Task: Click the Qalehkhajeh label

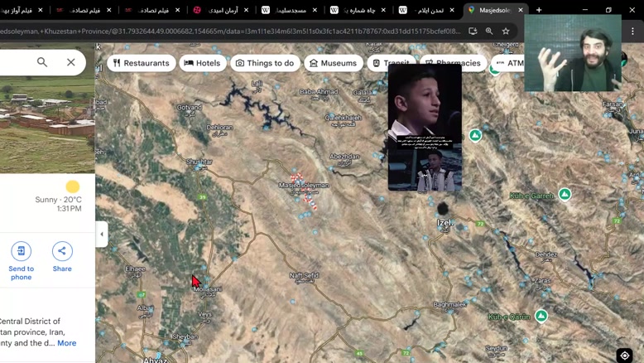Action: coord(343,118)
